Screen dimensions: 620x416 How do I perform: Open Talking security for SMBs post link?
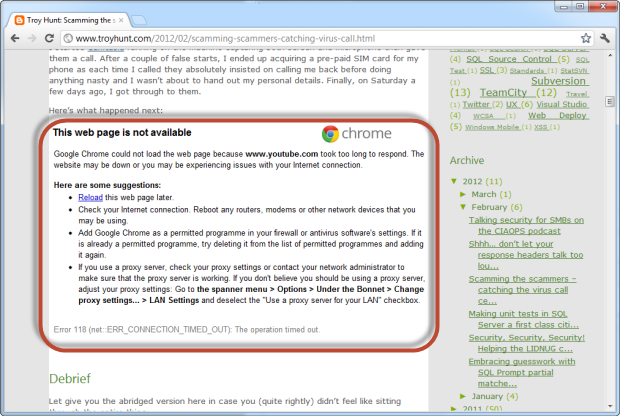coord(526,225)
